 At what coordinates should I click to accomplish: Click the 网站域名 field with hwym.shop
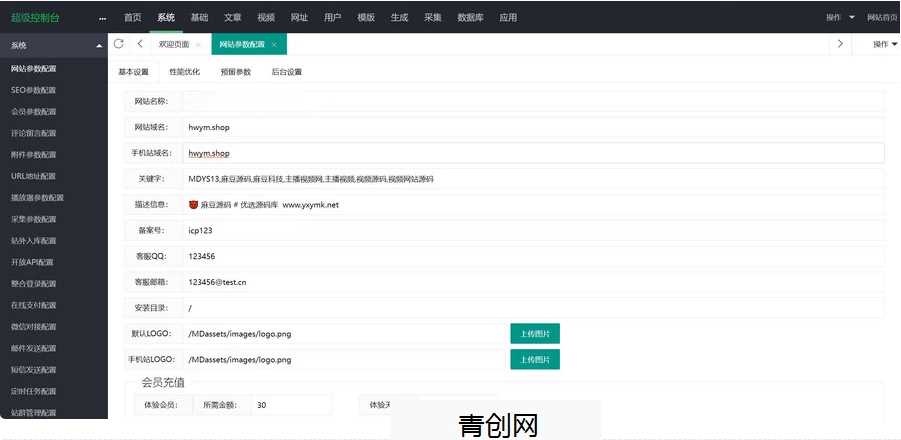tap(533, 127)
